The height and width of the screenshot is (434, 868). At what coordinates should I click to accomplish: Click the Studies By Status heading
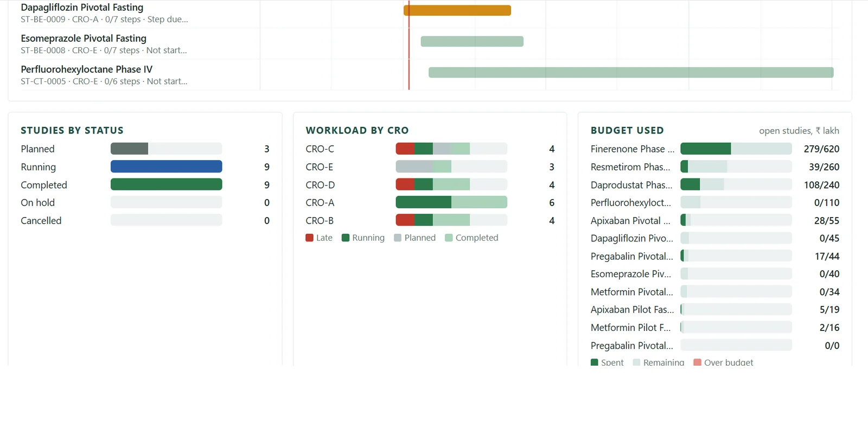pyautogui.click(x=72, y=130)
